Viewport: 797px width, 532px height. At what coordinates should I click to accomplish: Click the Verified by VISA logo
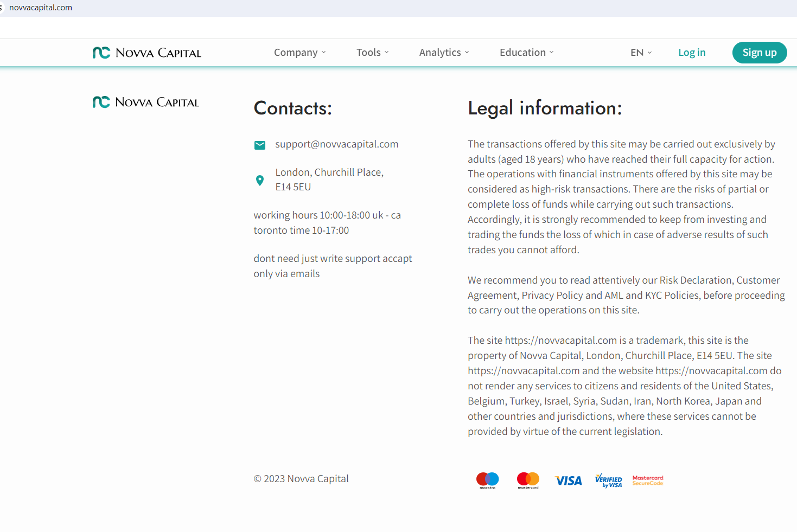(x=609, y=480)
